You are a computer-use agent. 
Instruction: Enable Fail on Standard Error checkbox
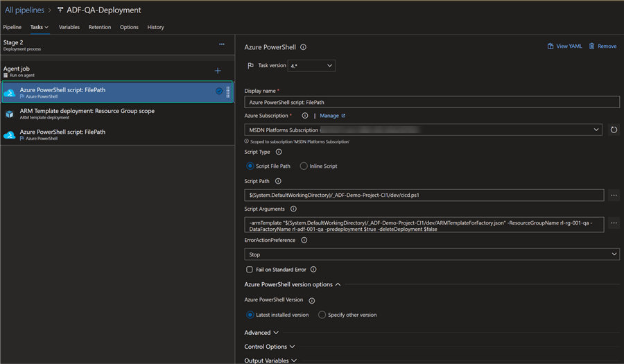[250, 270]
